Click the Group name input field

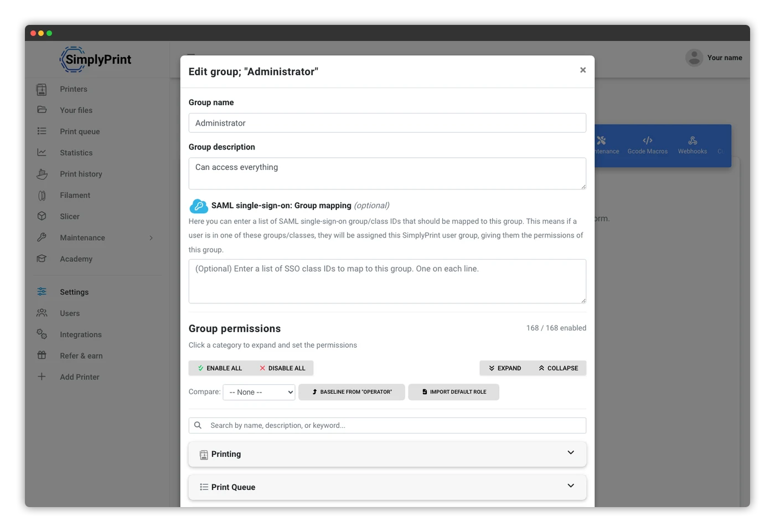[387, 123]
